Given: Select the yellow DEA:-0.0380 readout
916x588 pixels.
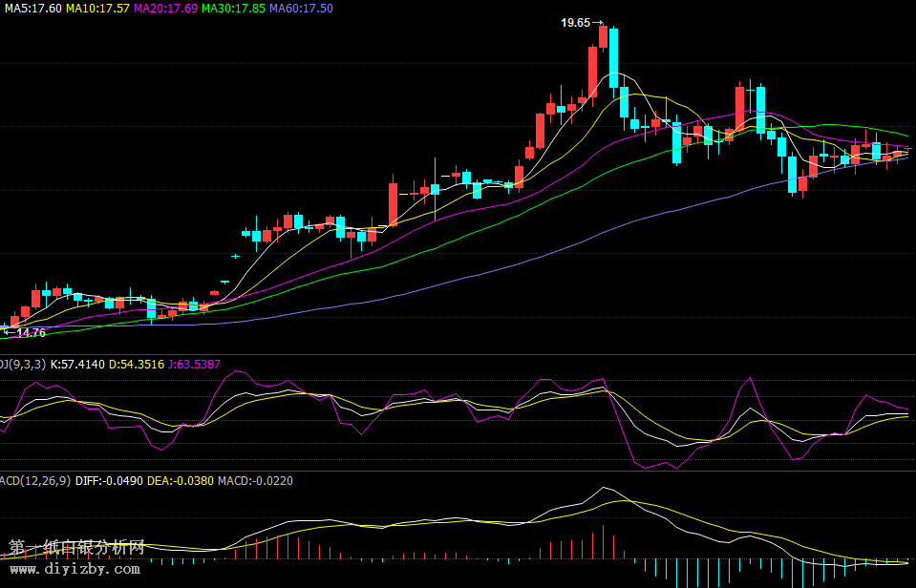Looking at the screenshot, I should (x=179, y=480).
